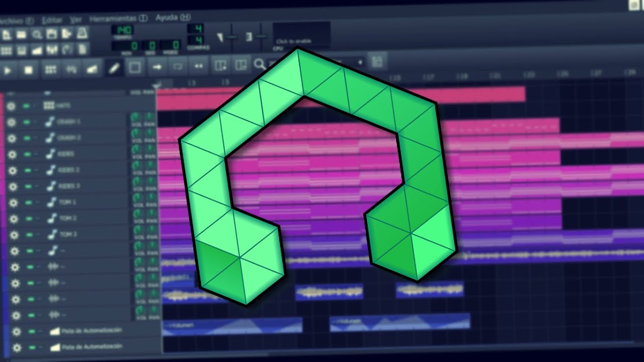644x362 pixels.
Task: Open TOM 1 track gear options
Action: (13, 203)
